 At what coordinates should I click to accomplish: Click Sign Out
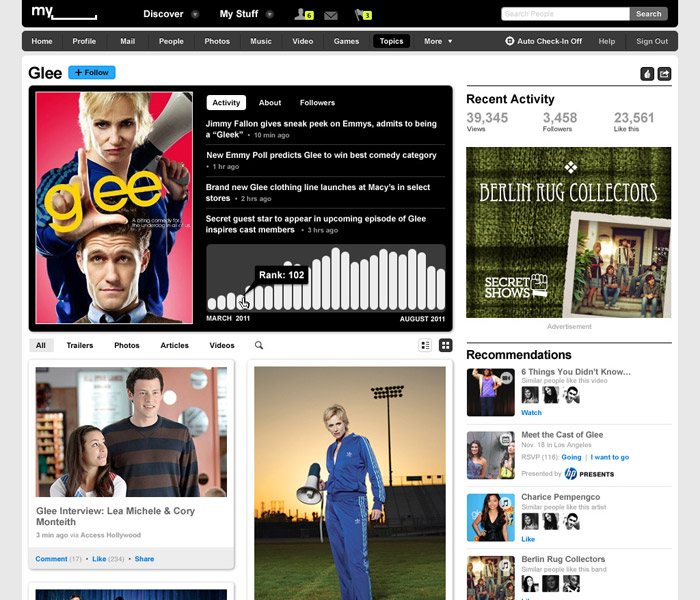pyautogui.click(x=652, y=41)
